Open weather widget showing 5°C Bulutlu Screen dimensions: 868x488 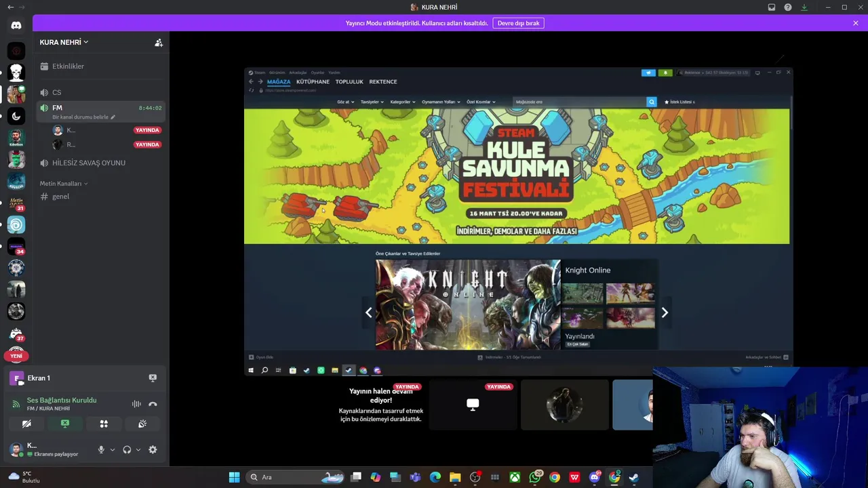pos(24,477)
